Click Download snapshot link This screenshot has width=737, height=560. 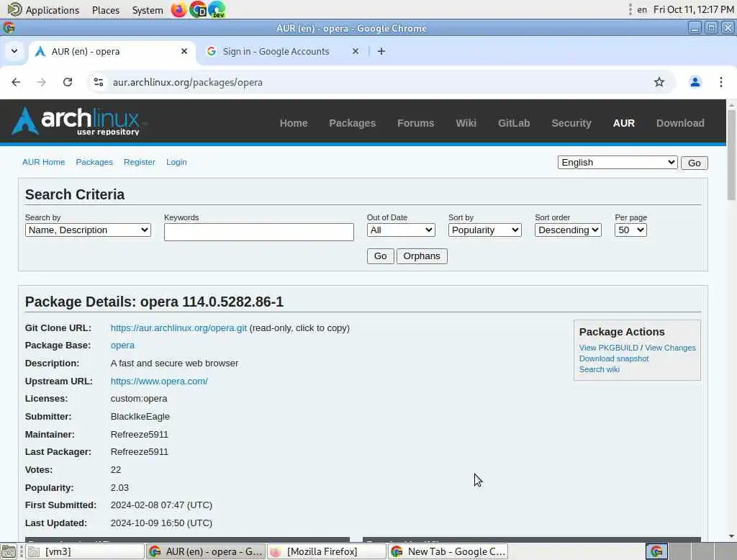(x=613, y=358)
